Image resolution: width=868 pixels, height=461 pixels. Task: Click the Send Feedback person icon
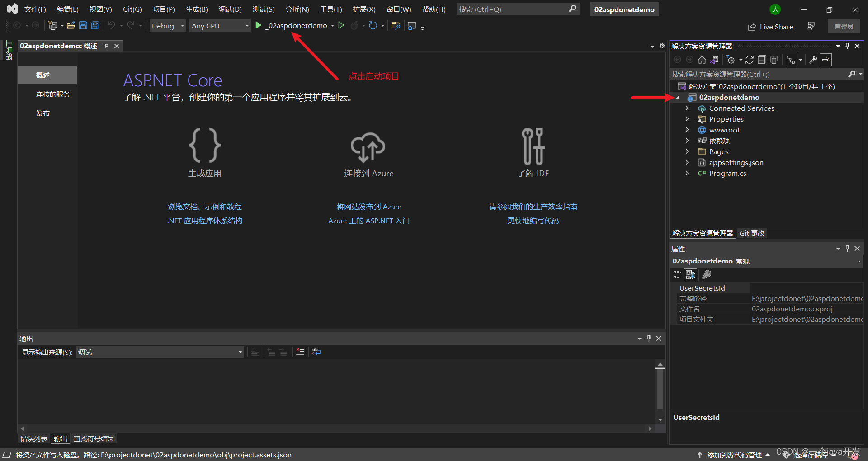click(811, 26)
